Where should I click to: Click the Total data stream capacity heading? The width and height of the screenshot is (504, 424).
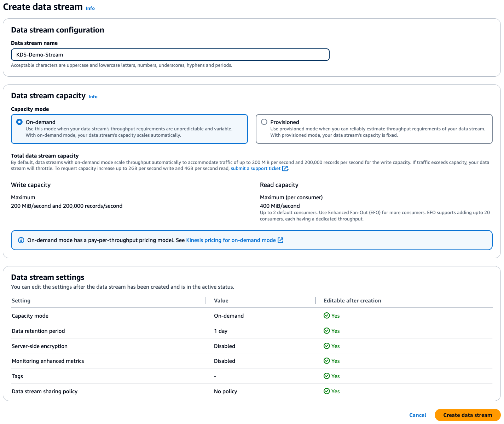point(45,156)
